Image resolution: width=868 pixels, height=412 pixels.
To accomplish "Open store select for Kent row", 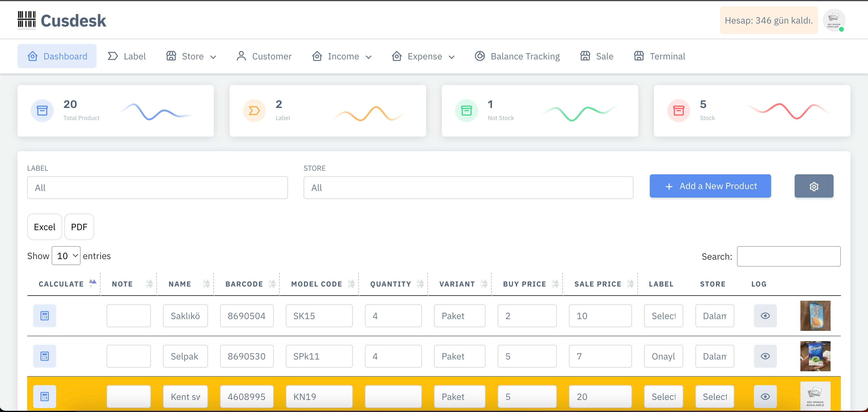I will pyautogui.click(x=715, y=397).
